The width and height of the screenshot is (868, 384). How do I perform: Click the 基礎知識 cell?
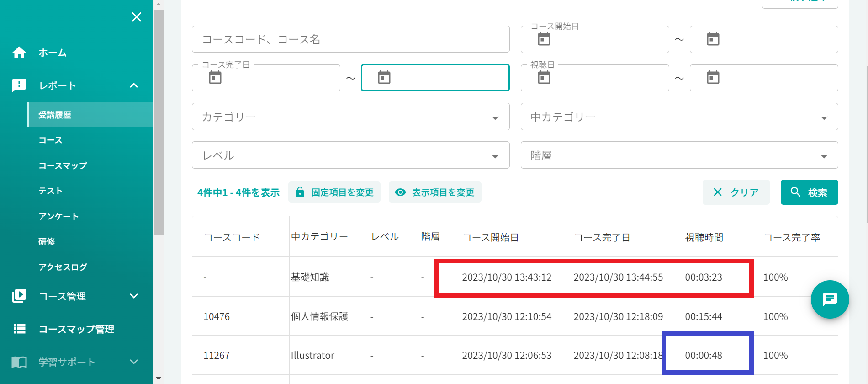(x=310, y=277)
